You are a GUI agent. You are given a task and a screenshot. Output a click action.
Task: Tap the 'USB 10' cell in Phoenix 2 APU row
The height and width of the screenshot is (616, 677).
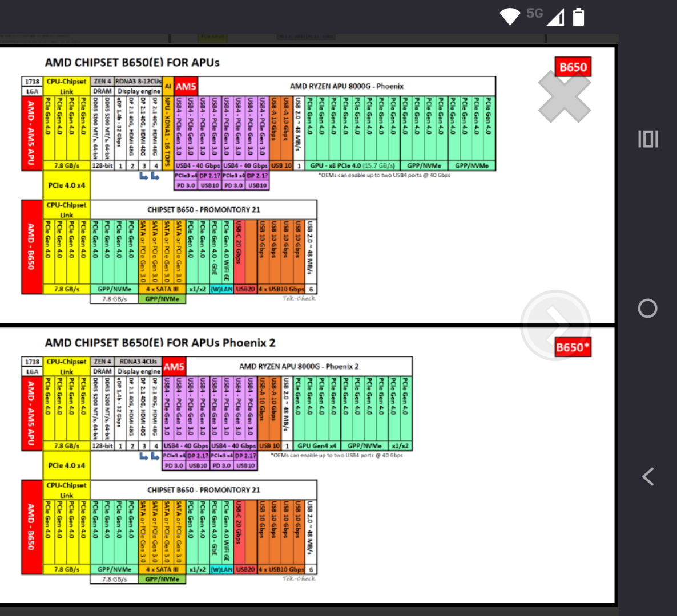click(x=269, y=446)
